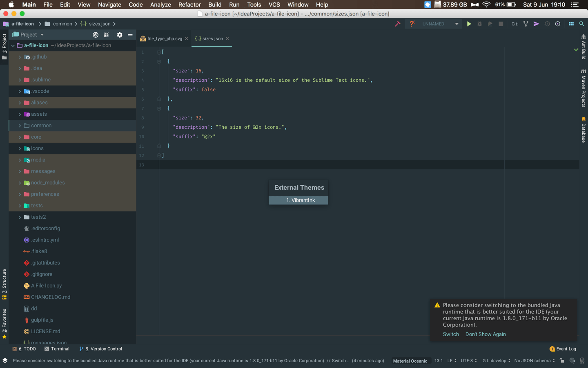Image resolution: width=588 pixels, height=368 pixels.
Task: Toggle the Project tool window sidebar button
Action: [x=4, y=46]
